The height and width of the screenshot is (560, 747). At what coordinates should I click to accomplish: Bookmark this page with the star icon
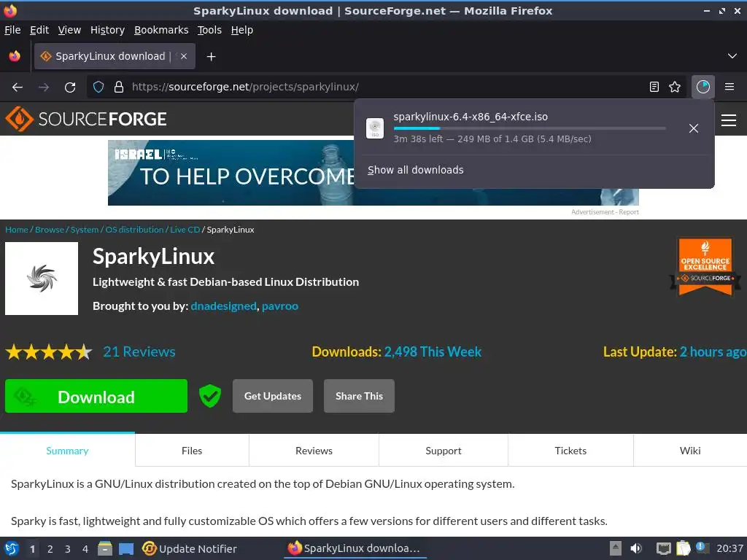click(675, 87)
